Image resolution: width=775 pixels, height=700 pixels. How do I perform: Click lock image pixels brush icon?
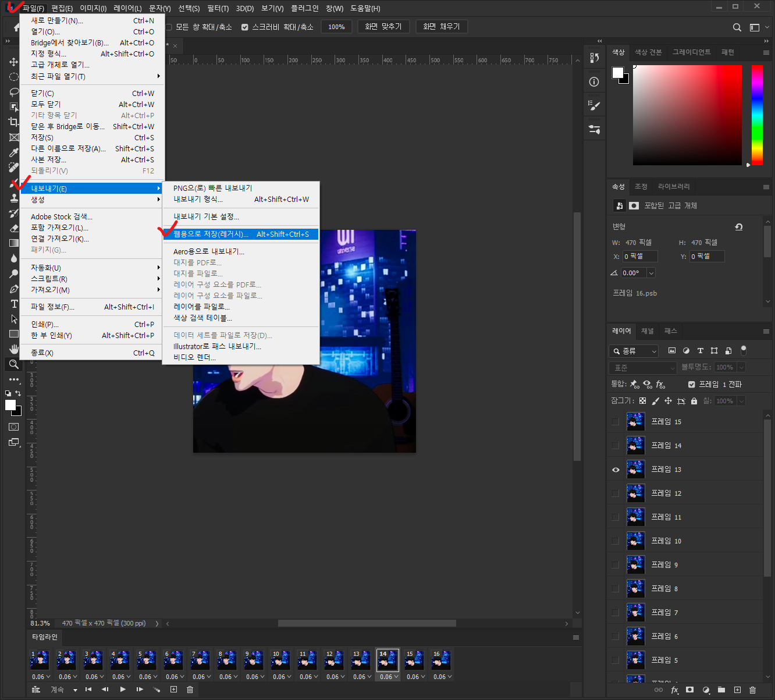[x=656, y=401]
